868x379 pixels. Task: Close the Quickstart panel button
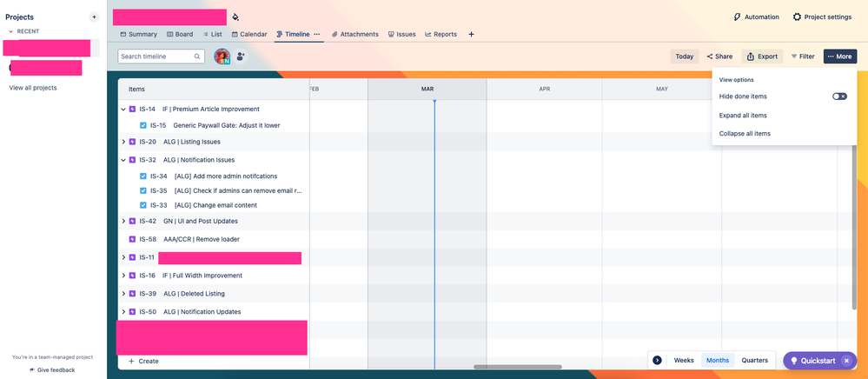[x=846, y=361]
